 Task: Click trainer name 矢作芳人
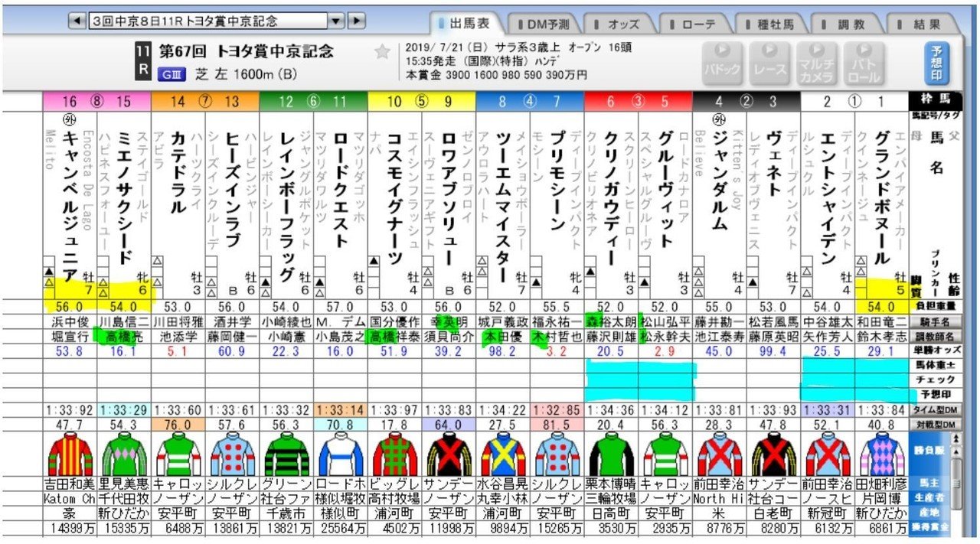click(828, 335)
